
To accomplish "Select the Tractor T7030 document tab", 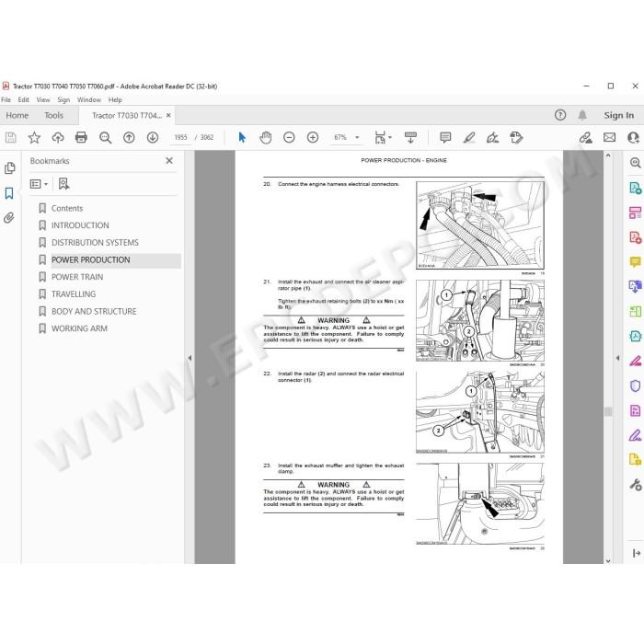I will (x=127, y=115).
